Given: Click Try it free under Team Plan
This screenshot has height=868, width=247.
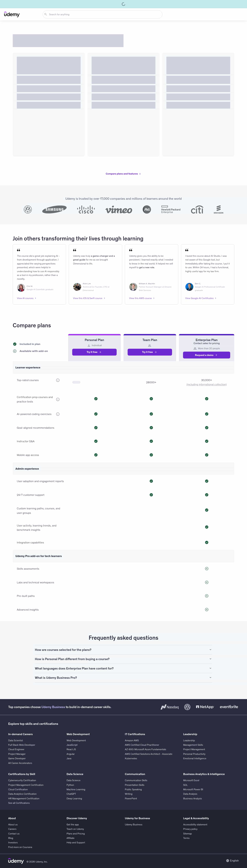Looking at the screenshot, I should 150,352.
